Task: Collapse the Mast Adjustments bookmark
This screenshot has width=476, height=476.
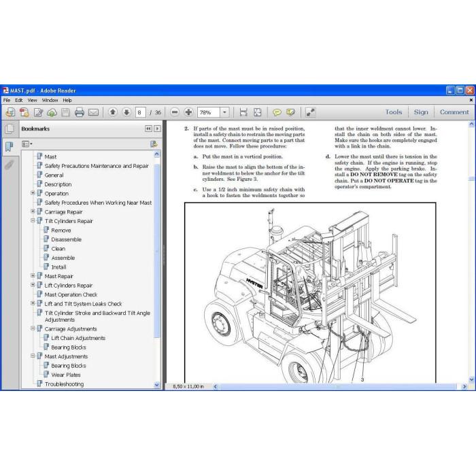Action: coord(33,356)
